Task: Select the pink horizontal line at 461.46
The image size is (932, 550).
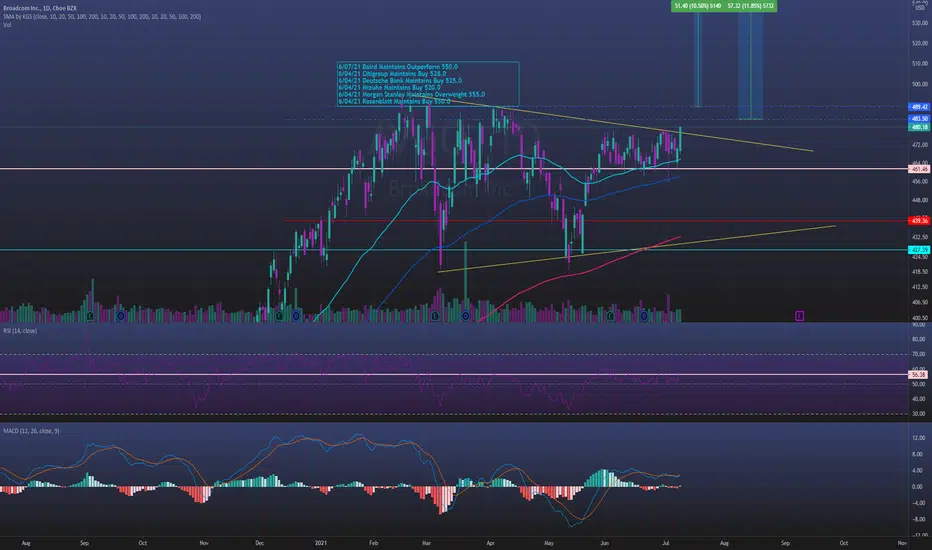Action: (454, 169)
